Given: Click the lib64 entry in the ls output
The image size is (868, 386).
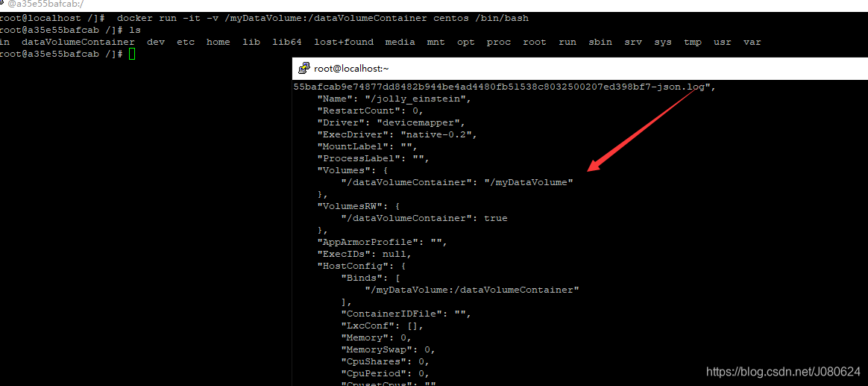Looking at the screenshot, I should [x=287, y=42].
